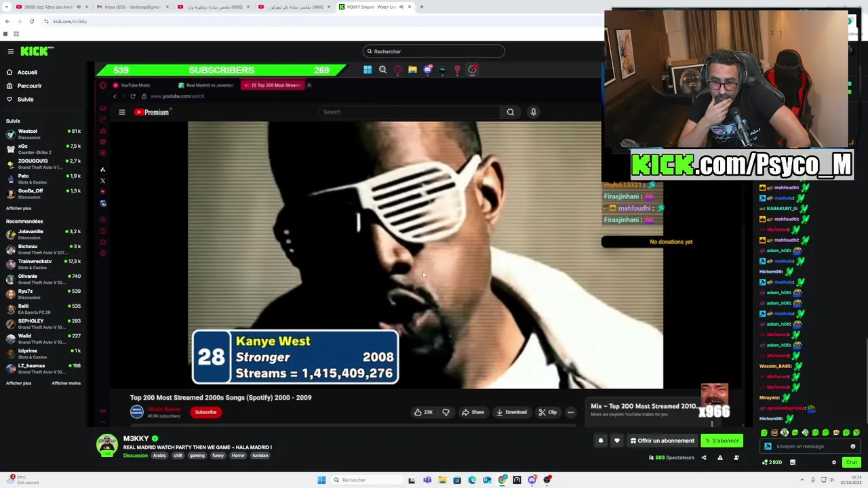Click the report stream warning icon
This screenshot has width=868, height=488.
click(x=719, y=457)
